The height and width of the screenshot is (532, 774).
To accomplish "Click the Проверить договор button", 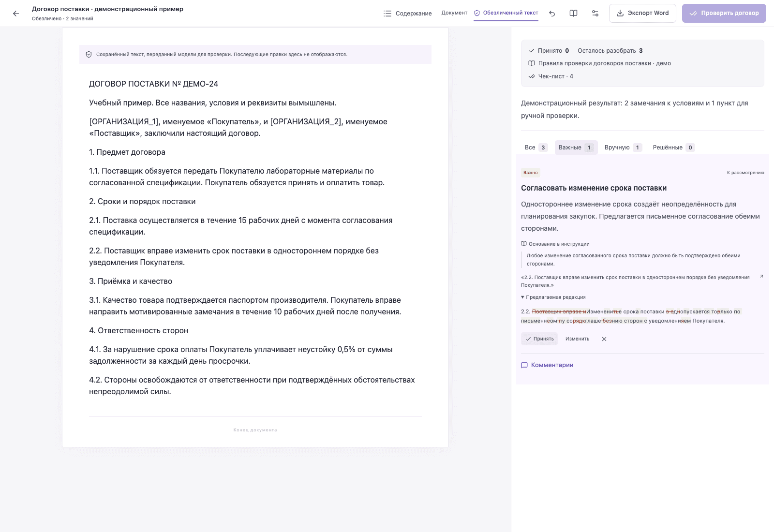I will tap(724, 13).
